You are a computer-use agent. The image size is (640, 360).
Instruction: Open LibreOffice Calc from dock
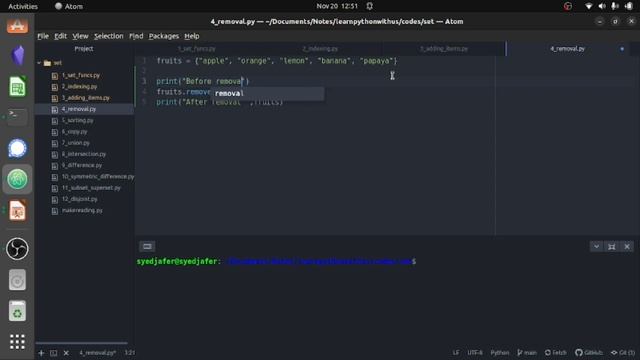pos(17,86)
